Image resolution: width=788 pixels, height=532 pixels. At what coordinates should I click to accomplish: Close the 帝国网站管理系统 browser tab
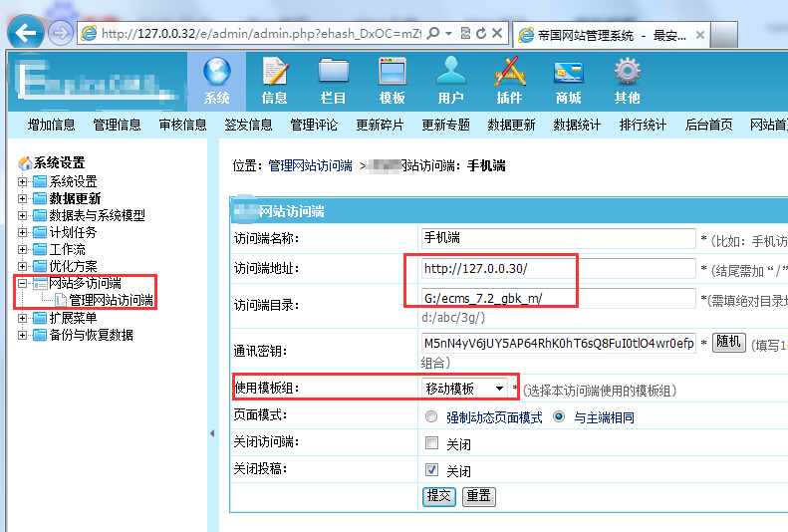700,35
